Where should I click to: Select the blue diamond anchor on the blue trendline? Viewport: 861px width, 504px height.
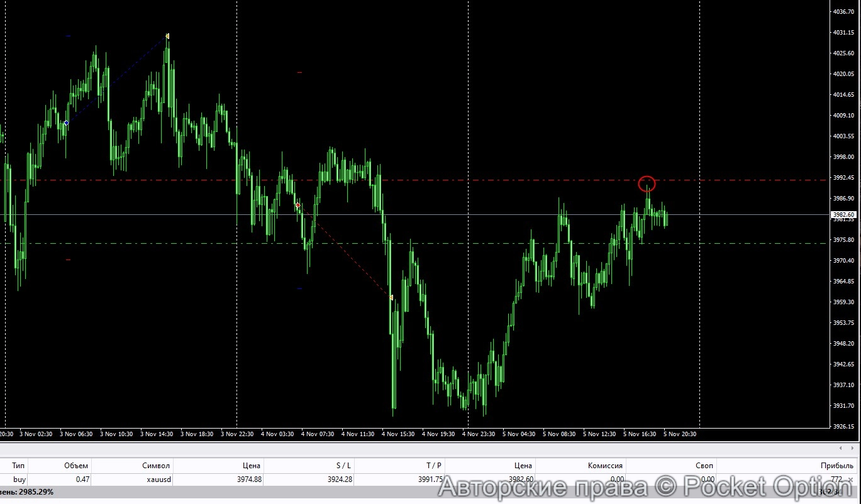tap(65, 123)
